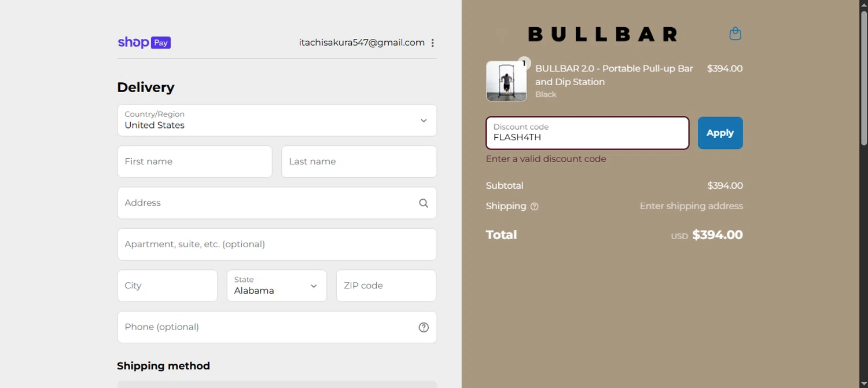Click the Subtotal label
Viewport: 868px width, 388px height.
click(505, 186)
